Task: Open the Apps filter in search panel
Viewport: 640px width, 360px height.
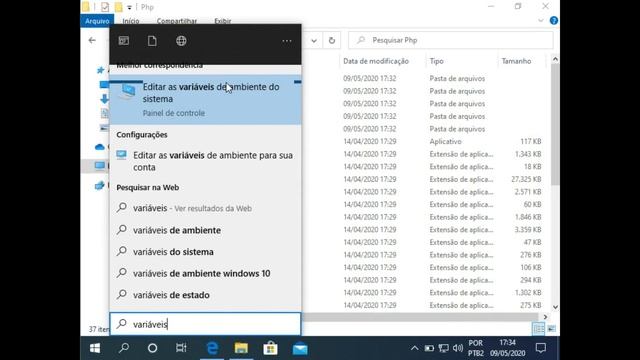Action: (124, 40)
